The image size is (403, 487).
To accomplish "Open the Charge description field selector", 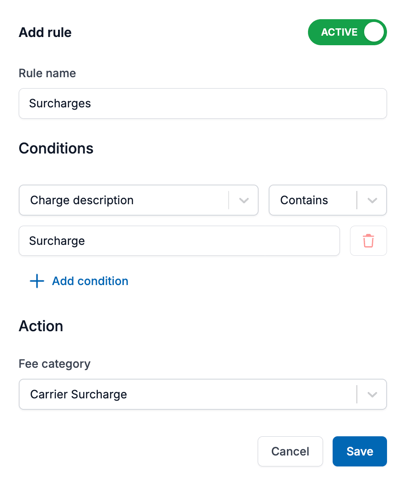I will 139,200.
